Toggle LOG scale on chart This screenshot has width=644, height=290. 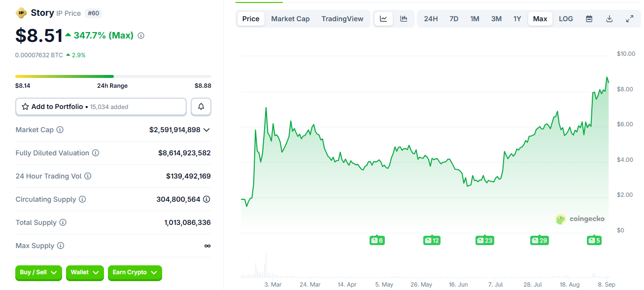click(x=566, y=19)
